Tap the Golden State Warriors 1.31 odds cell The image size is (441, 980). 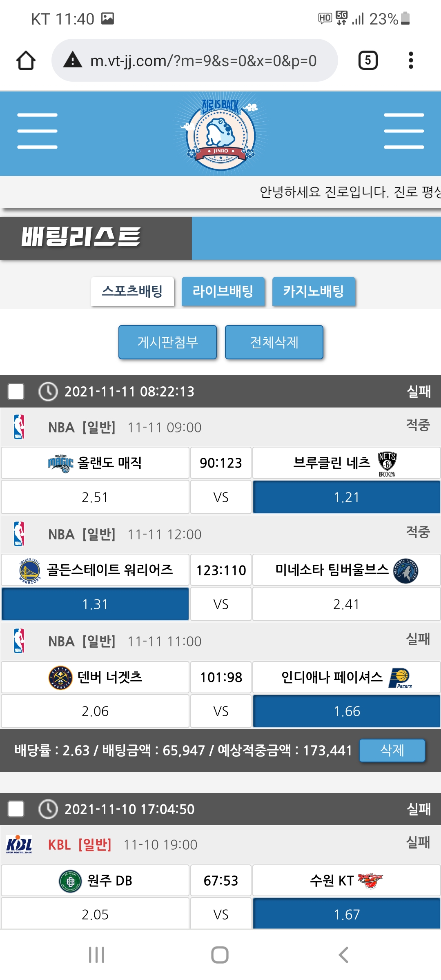point(95,604)
